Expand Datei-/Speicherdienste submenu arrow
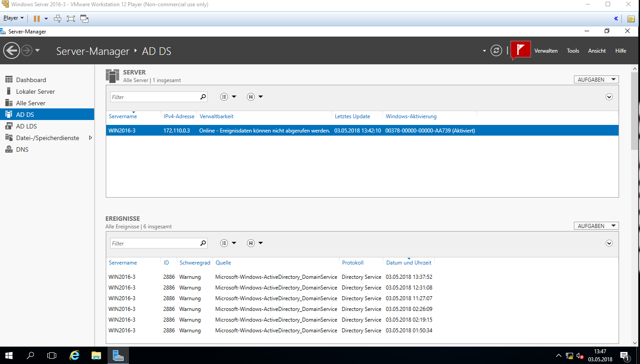Image resolution: width=640 pixels, height=364 pixels. pyautogui.click(x=91, y=138)
